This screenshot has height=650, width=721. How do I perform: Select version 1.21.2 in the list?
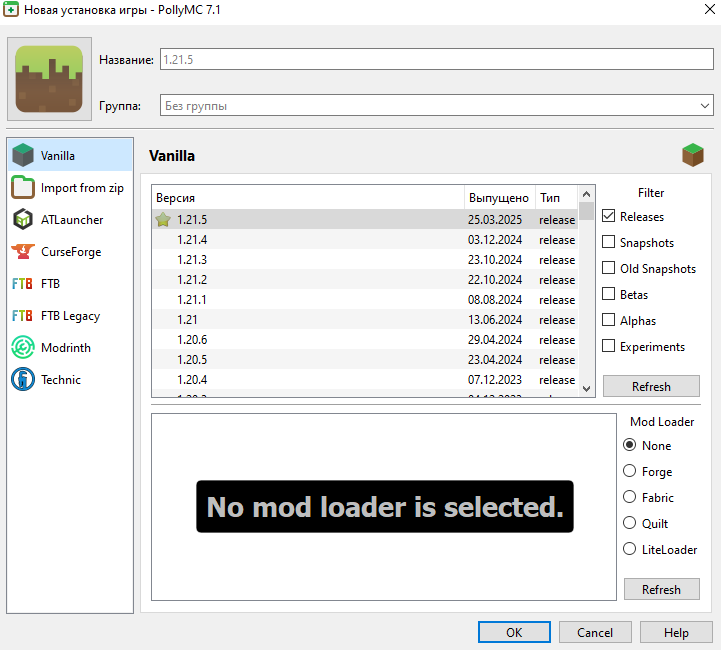pyautogui.click(x=365, y=279)
